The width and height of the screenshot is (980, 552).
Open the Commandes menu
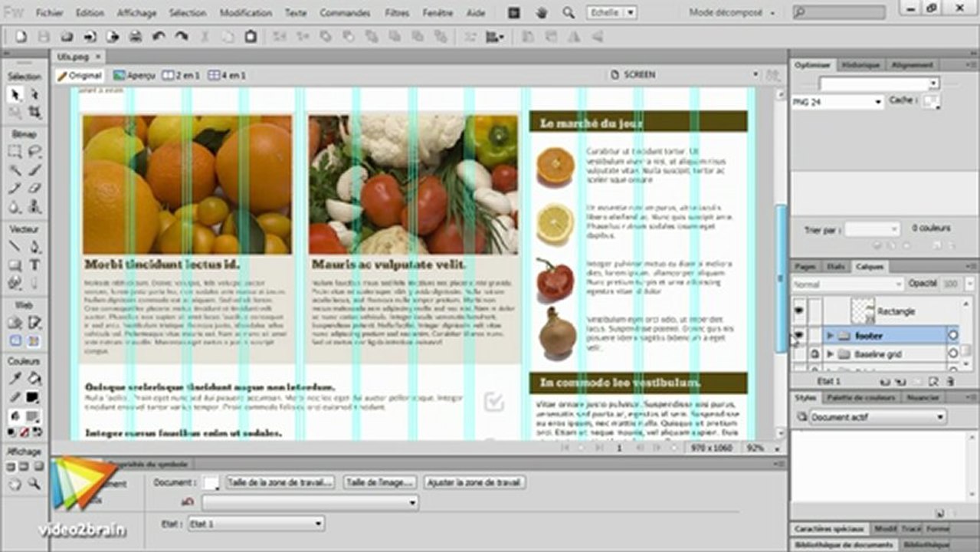[345, 13]
